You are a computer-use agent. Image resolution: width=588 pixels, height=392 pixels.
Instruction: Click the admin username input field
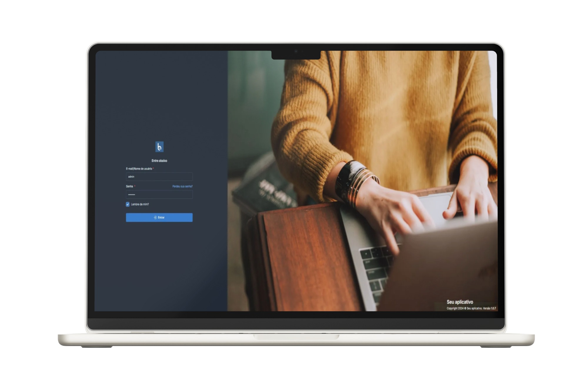[158, 176]
